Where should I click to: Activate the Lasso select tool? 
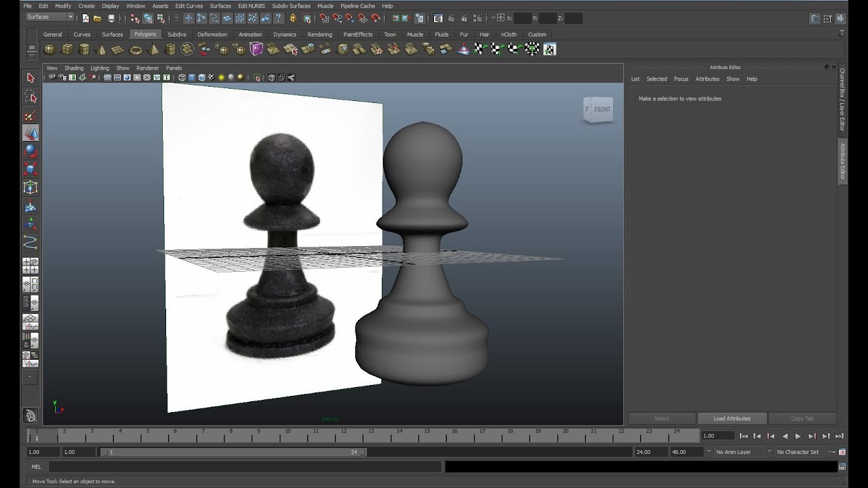[x=31, y=96]
